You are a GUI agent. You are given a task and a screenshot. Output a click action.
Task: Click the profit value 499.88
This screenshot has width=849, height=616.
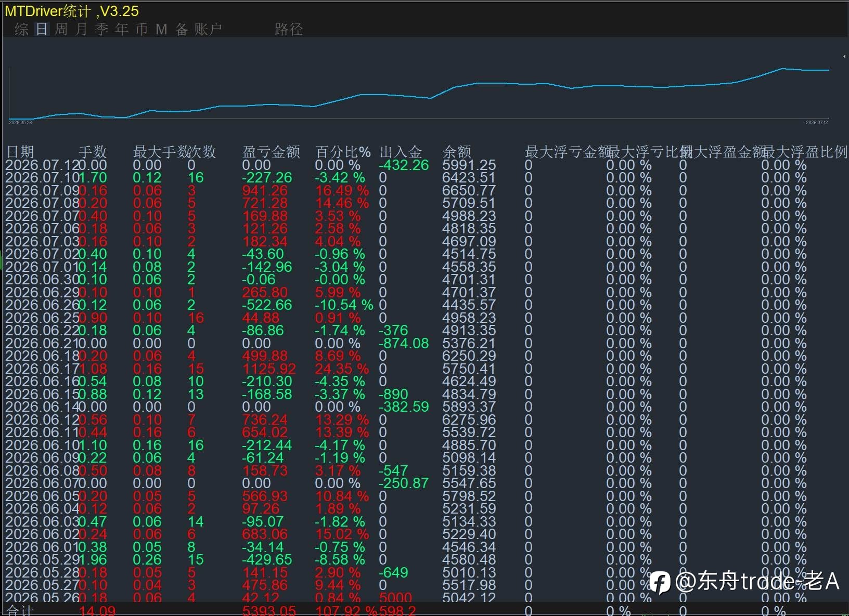[264, 356]
